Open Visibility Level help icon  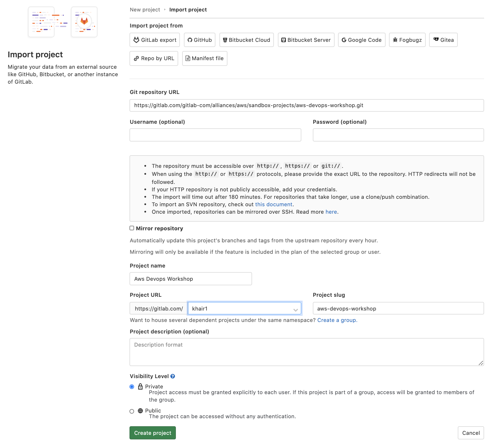coord(173,376)
